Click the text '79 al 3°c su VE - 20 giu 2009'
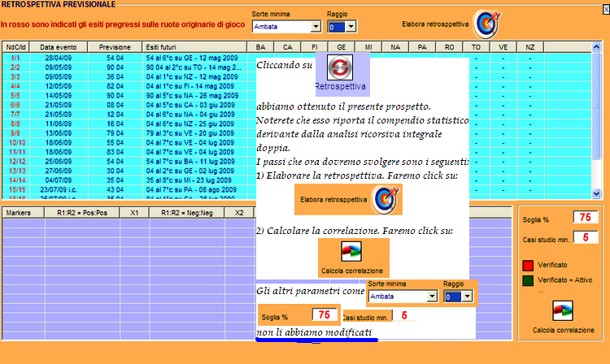The height and width of the screenshot is (364, 610). (x=190, y=133)
